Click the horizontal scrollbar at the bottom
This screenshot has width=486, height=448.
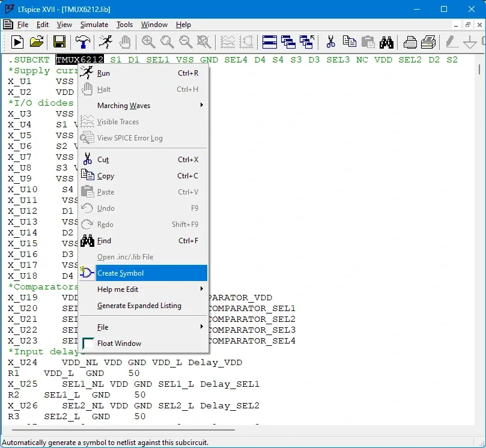point(123,430)
